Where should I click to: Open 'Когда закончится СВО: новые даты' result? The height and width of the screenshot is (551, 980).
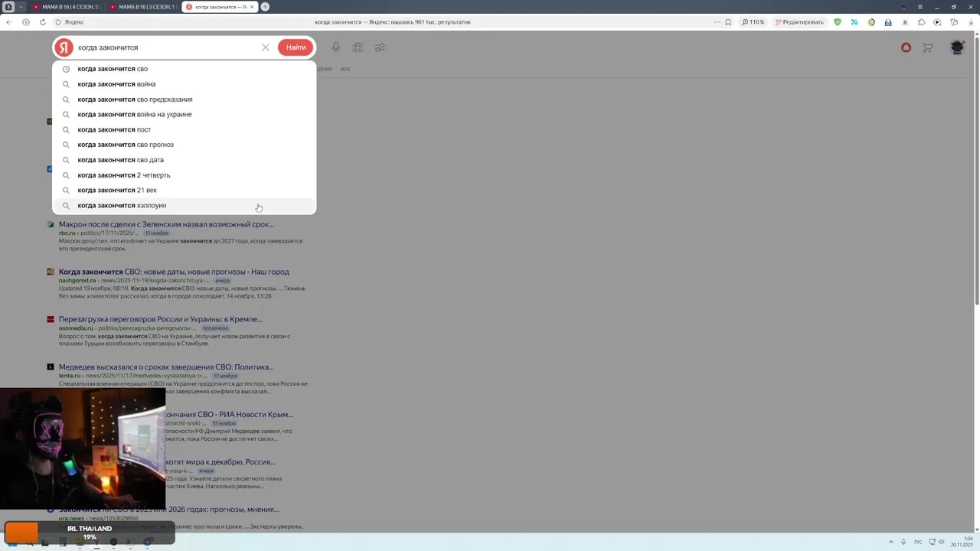pyautogui.click(x=174, y=272)
